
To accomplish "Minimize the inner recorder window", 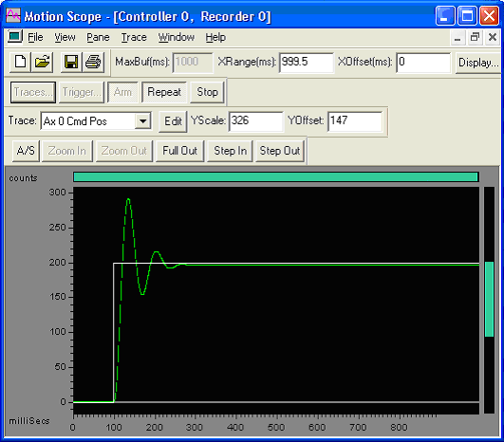I will click(457, 37).
